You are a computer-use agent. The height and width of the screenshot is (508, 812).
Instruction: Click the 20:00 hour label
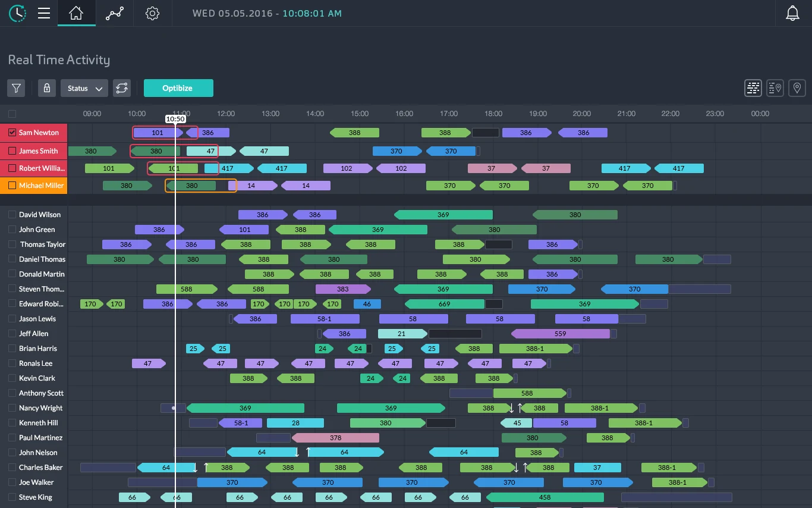582,114
